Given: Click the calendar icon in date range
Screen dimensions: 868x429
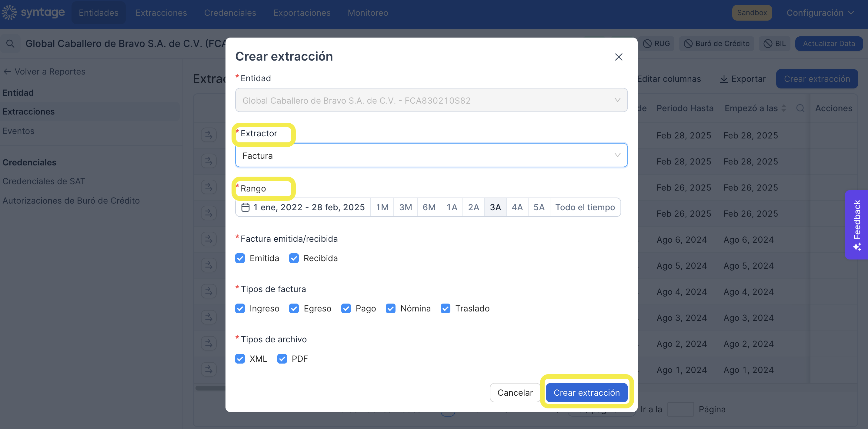Looking at the screenshot, I should pos(245,207).
